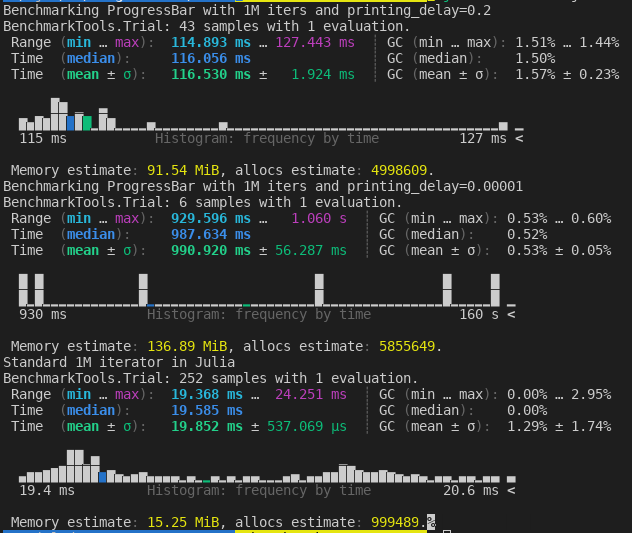Click the allocs estimate 5855649
The image size is (632, 533).
pos(407,346)
